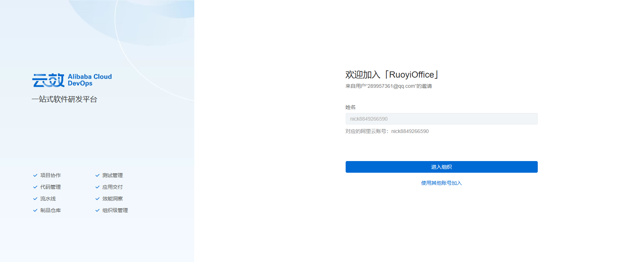
Task: Click the checkmark beside 效能洞察
Action: click(x=98, y=199)
